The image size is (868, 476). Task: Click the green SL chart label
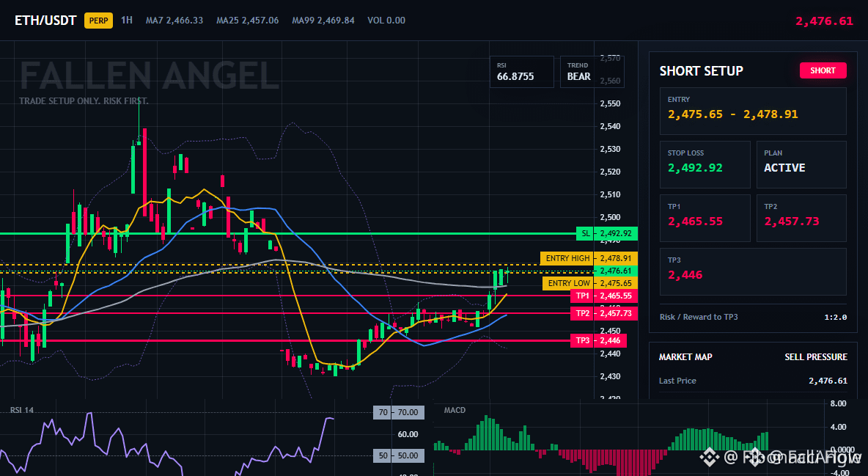tap(585, 234)
